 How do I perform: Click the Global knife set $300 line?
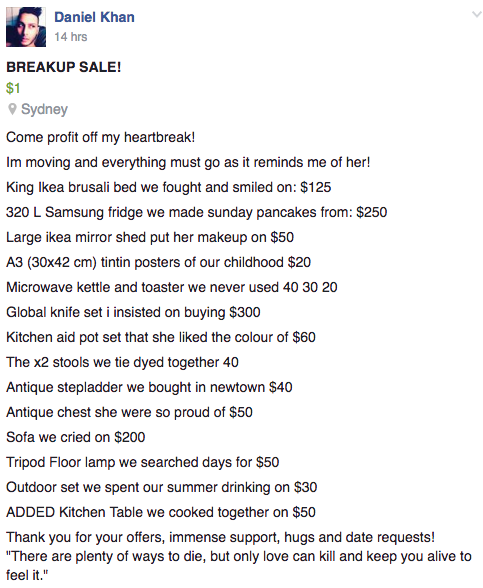pyautogui.click(x=133, y=312)
